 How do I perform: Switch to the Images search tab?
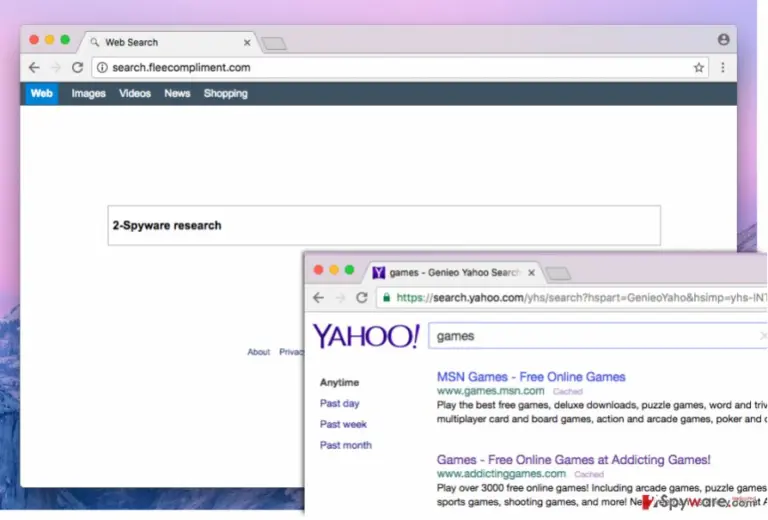coord(88,94)
